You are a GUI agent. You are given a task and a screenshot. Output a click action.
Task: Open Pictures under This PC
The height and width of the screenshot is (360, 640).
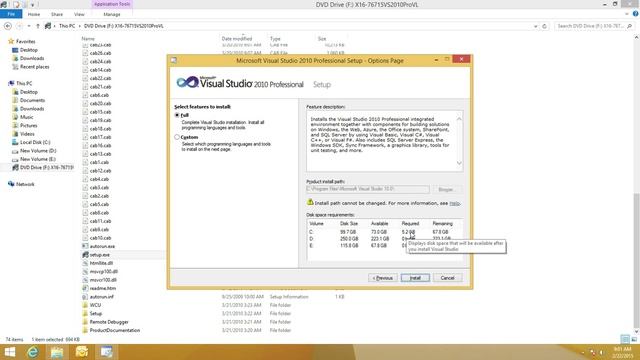(29, 125)
